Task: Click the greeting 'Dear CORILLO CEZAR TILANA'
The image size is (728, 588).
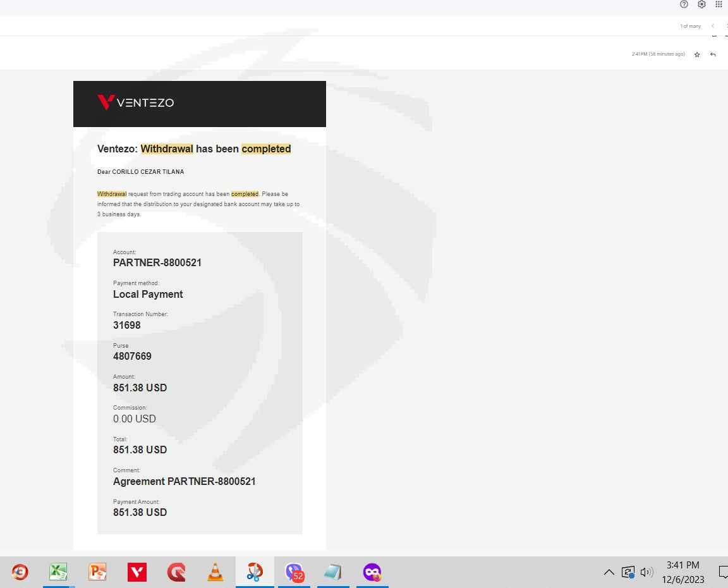Action: coord(141,172)
